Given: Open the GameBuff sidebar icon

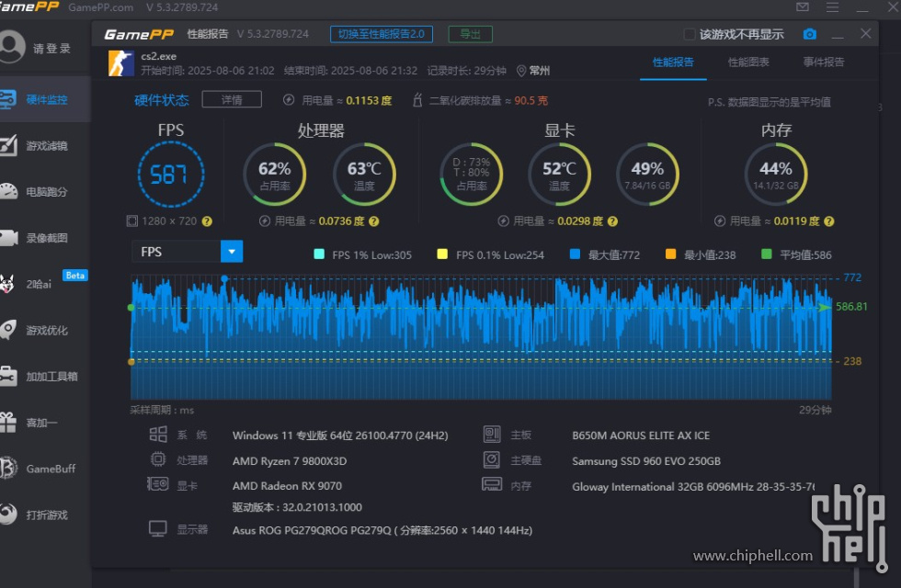Looking at the screenshot, I should click(x=8, y=468).
